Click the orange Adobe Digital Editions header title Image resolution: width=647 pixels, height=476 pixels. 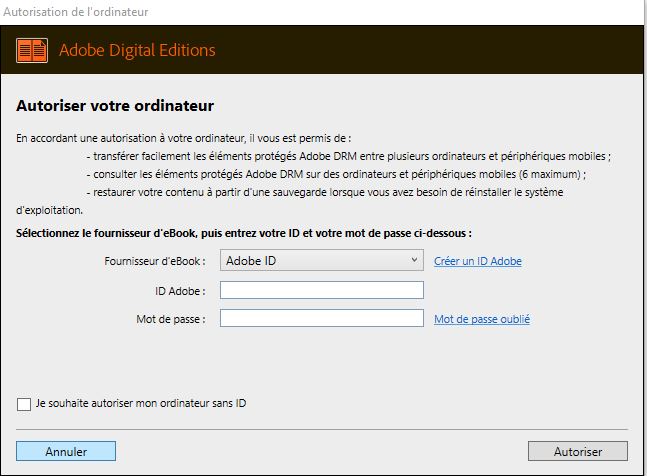(x=137, y=50)
